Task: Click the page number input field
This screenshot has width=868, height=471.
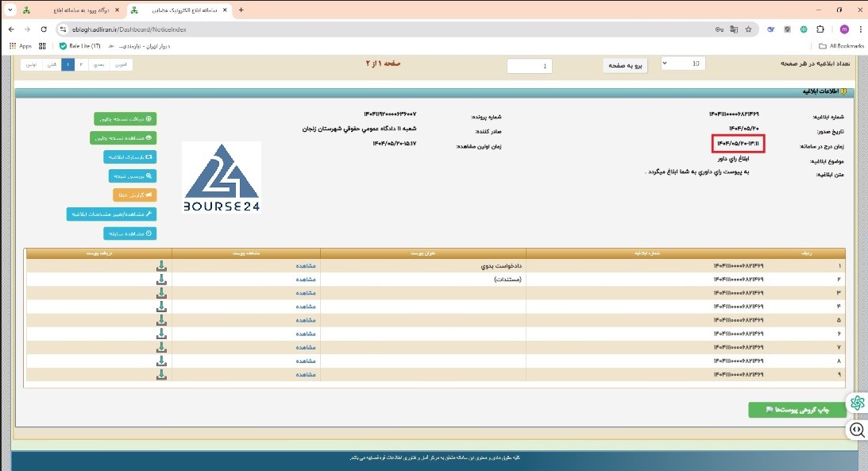Action: [x=530, y=66]
